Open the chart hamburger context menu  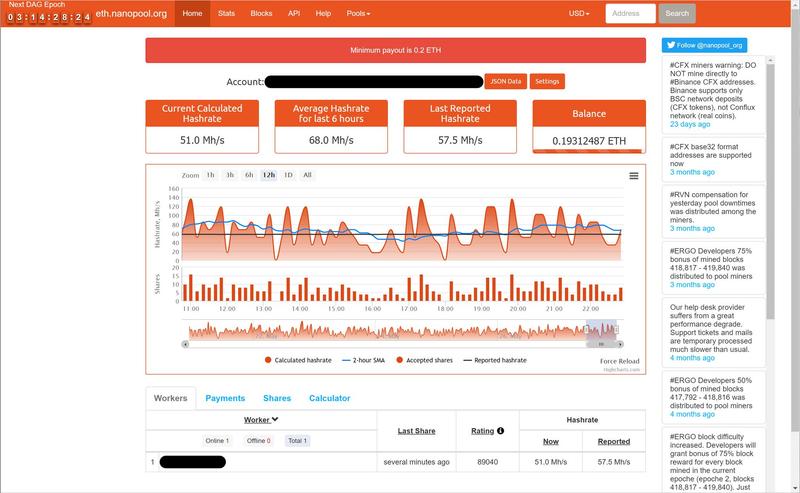(634, 176)
